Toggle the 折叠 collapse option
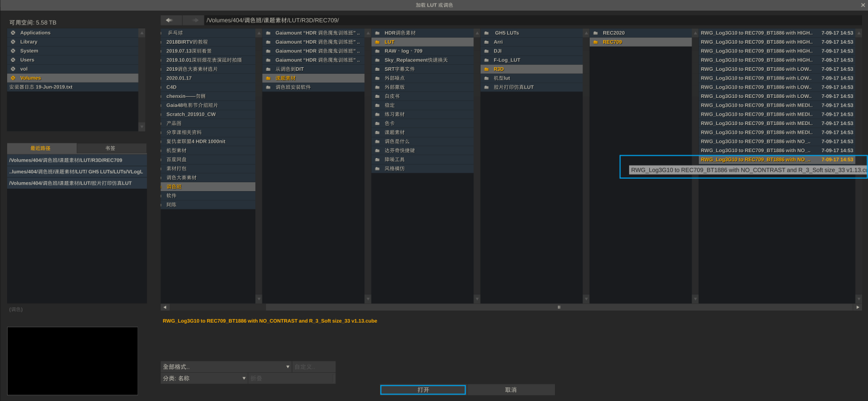This screenshot has width=868, height=401. tap(291, 379)
